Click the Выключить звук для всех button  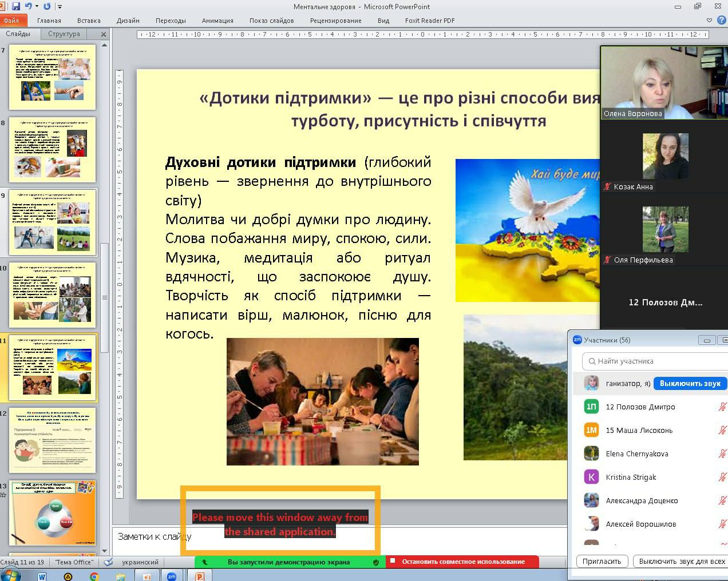(681, 561)
